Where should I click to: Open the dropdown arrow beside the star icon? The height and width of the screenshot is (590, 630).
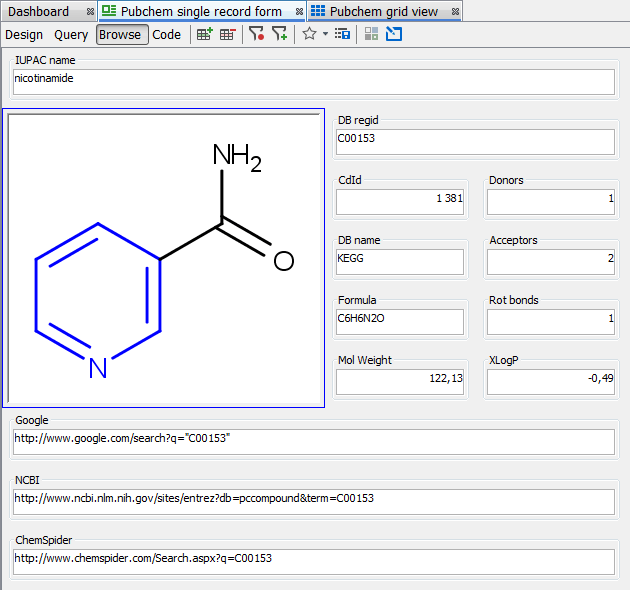[325, 34]
